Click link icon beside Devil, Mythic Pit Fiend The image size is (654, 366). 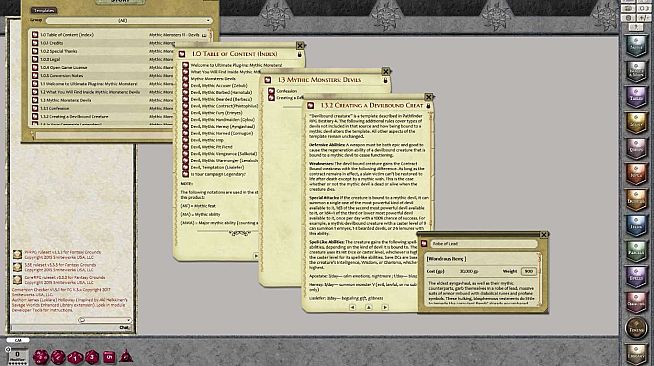click(186, 147)
